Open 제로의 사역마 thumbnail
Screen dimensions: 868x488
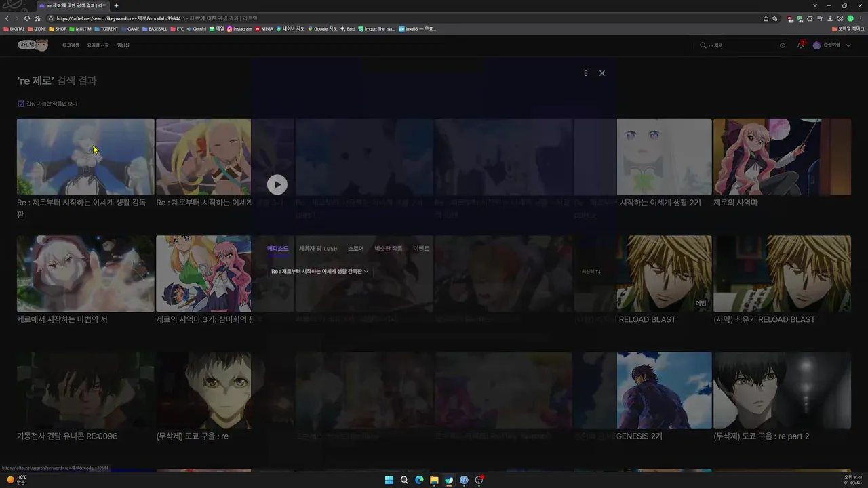(782, 157)
